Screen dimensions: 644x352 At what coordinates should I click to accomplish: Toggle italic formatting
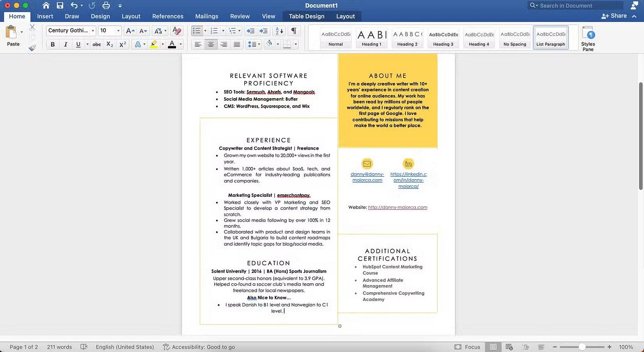[65, 44]
